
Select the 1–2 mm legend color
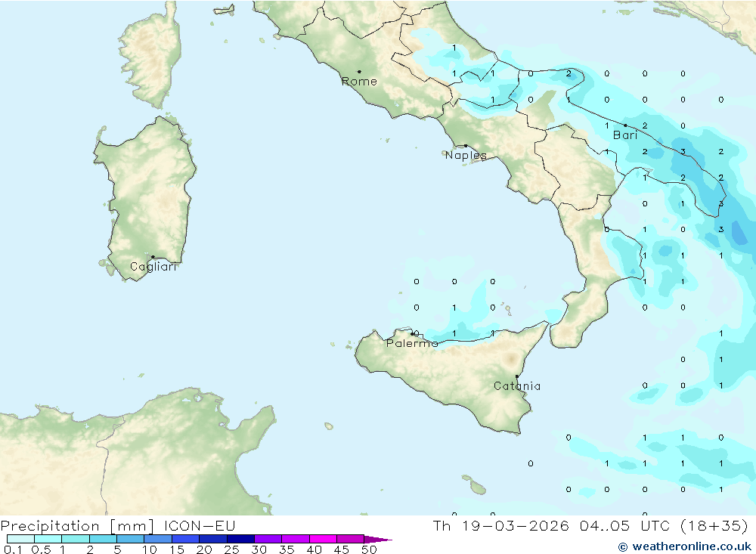point(76,539)
